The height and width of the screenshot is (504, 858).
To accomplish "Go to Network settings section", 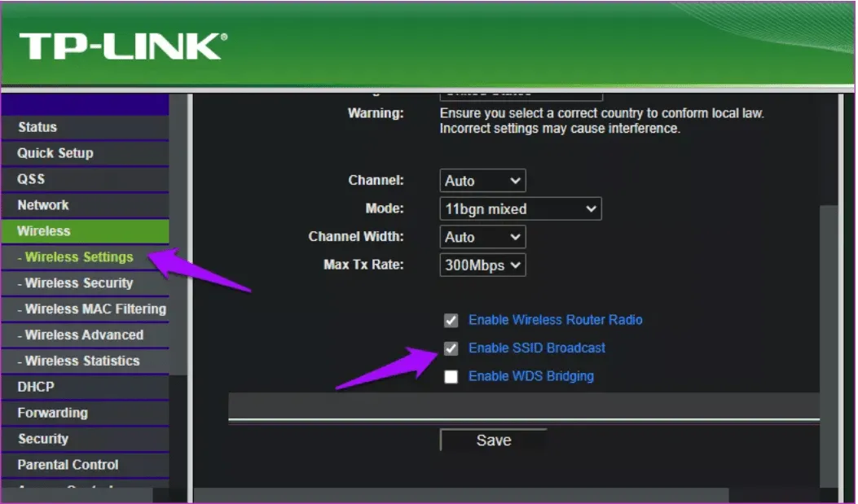I will click(x=43, y=205).
